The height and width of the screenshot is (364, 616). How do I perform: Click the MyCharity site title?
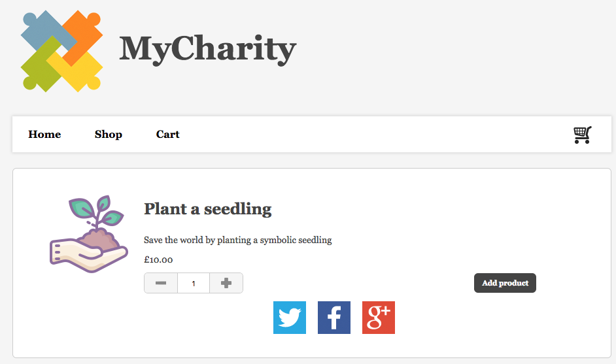208,48
